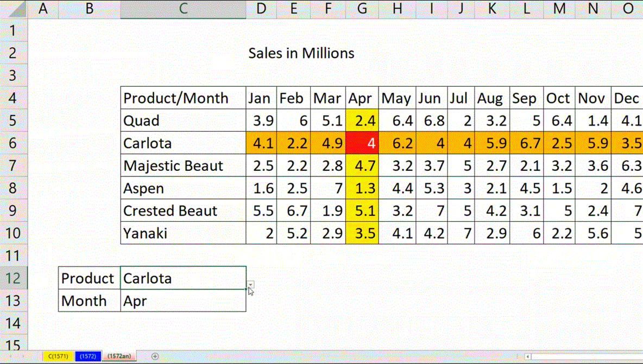Click Crested Beaut's Apr value 5.1
643x364 pixels.
[362, 210]
